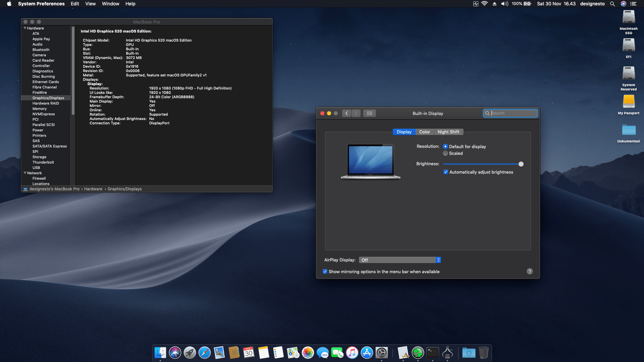Open designesto user menu

pos(592,4)
